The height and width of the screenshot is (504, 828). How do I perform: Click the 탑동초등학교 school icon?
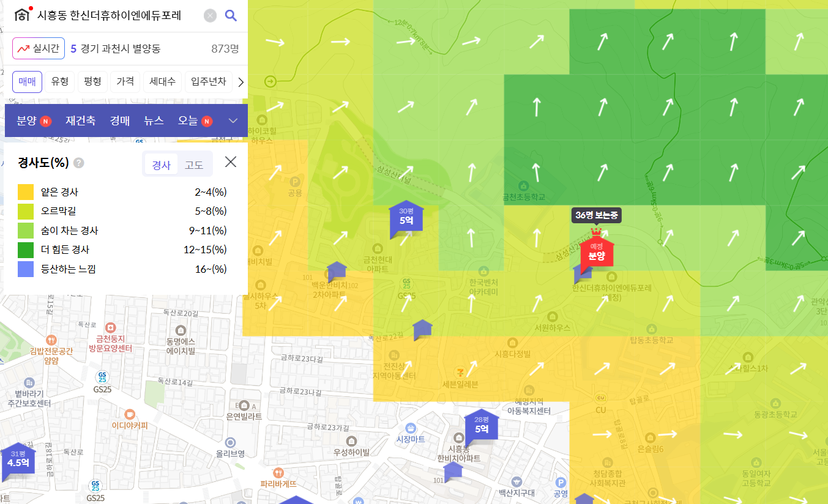[x=652, y=328]
